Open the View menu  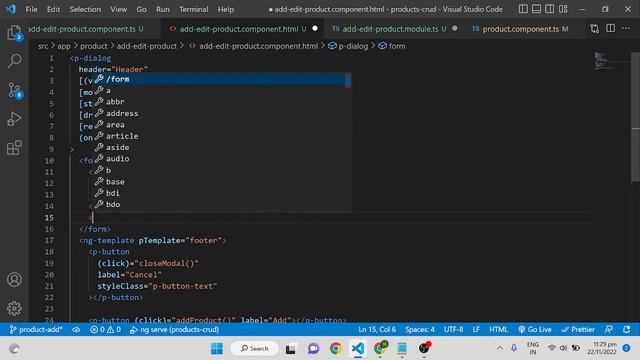tap(118, 9)
